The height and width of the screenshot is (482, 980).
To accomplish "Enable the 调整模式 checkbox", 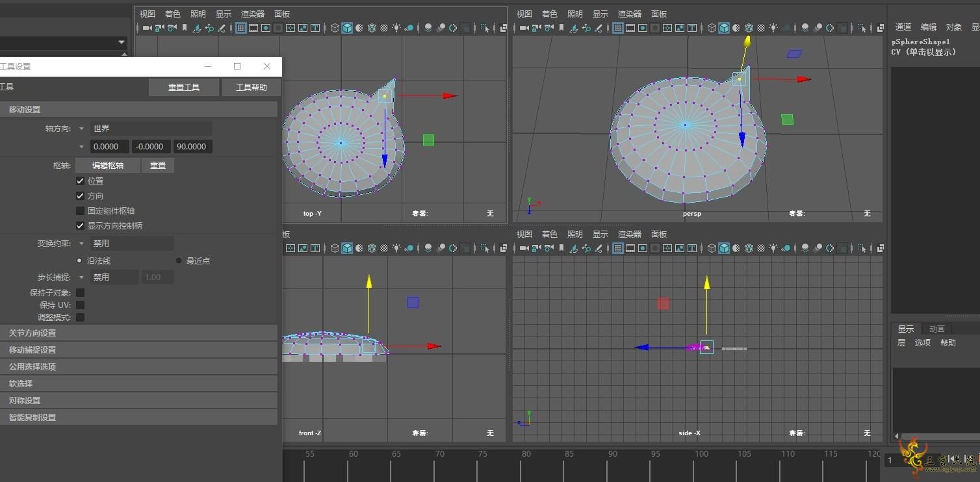I will [81, 317].
